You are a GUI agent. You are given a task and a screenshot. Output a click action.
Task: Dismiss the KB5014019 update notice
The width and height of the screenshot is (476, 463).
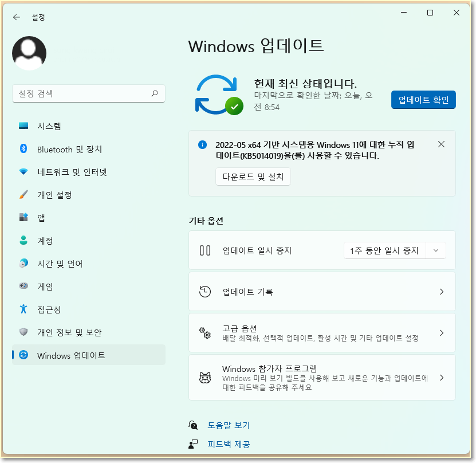(x=441, y=144)
